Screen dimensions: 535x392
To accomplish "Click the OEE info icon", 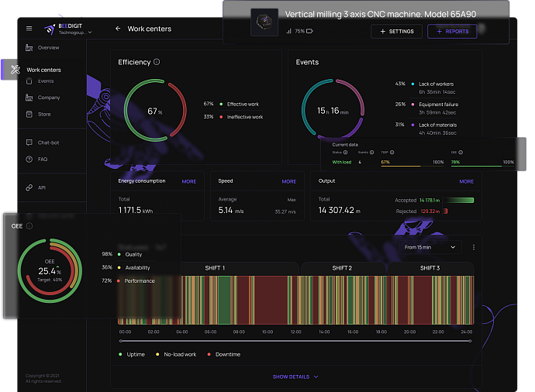I will (x=29, y=226).
